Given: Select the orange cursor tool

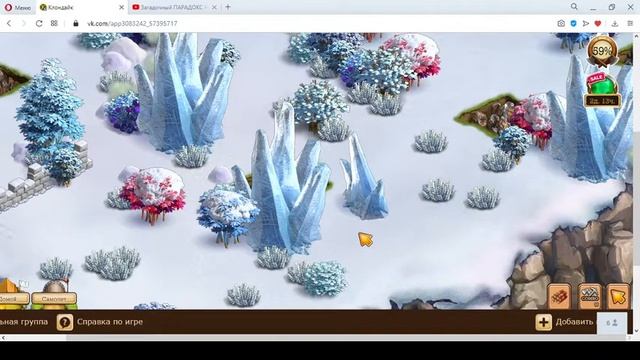Looking at the screenshot, I should coord(618,296).
